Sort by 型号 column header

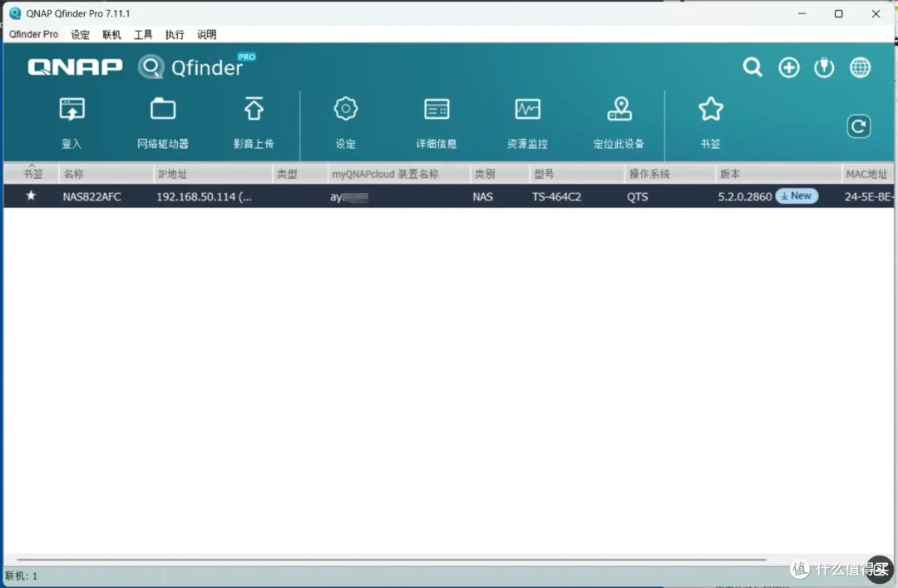(x=577, y=174)
